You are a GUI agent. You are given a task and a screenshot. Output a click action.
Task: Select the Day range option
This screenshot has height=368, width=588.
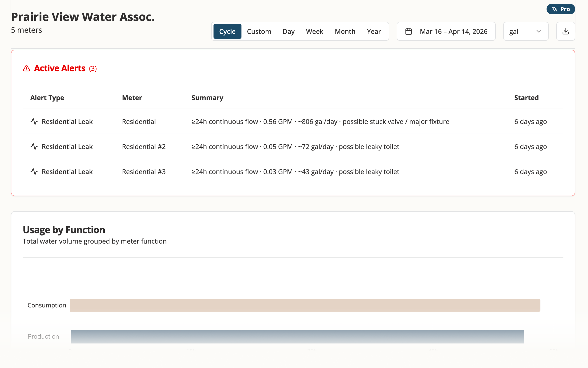pos(288,31)
